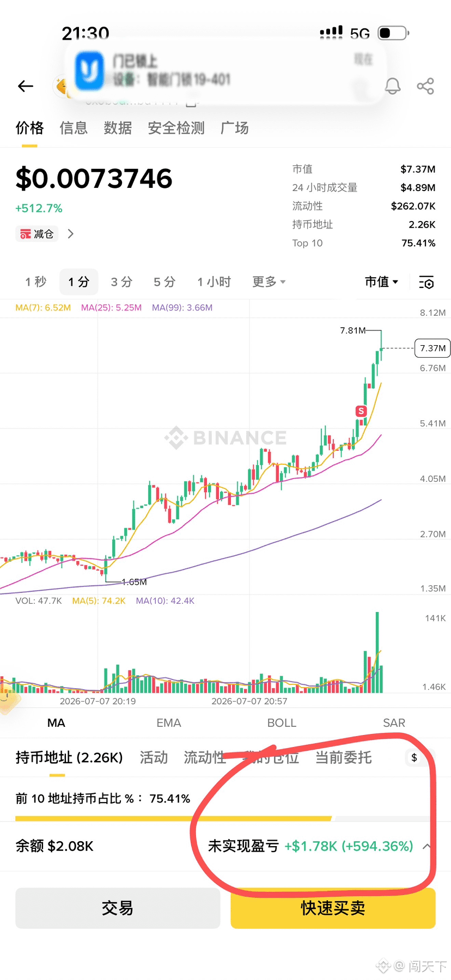Select the MA indicator

(56, 723)
